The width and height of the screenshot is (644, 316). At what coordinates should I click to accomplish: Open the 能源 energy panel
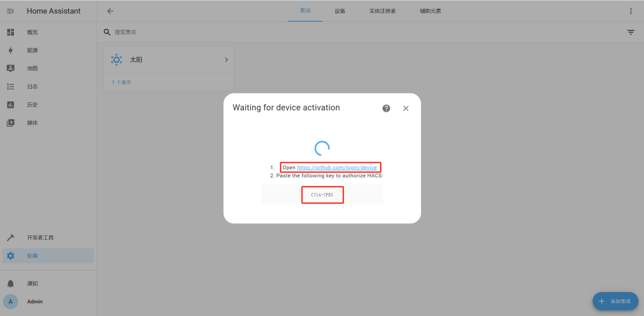pyautogui.click(x=32, y=50)
